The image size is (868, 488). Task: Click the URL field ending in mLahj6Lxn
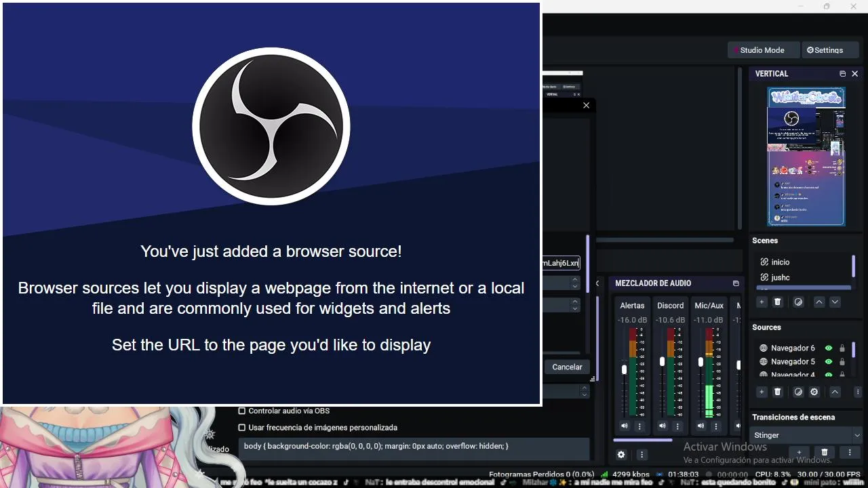pos(561,263)
